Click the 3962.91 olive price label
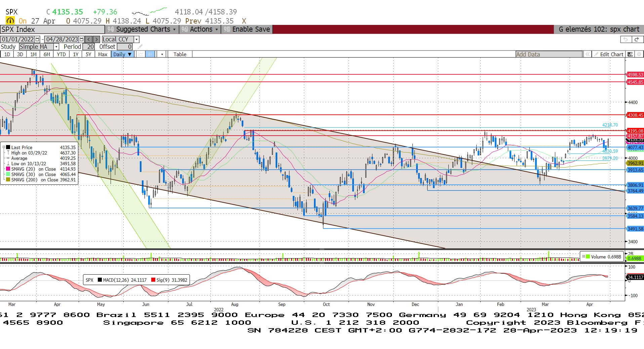Viewport: 644px width, 349px height. click(635, 163)
